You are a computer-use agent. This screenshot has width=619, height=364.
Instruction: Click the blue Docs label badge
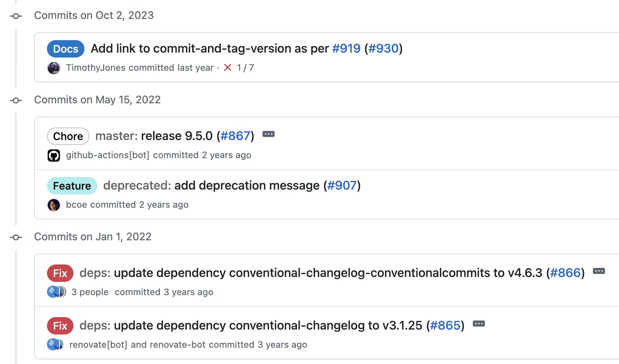tap(66, 49)
